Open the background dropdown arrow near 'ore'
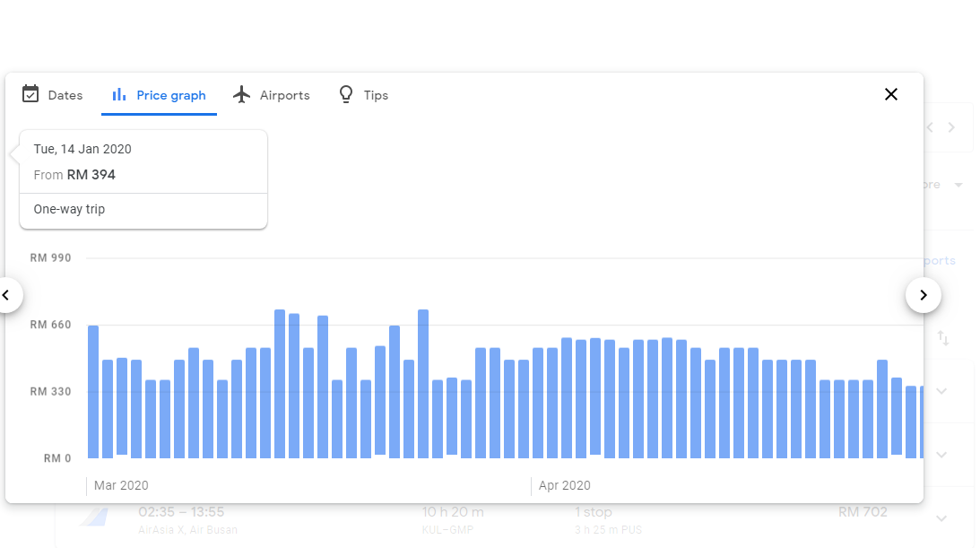Screen dimensions: 980x548 958,185
